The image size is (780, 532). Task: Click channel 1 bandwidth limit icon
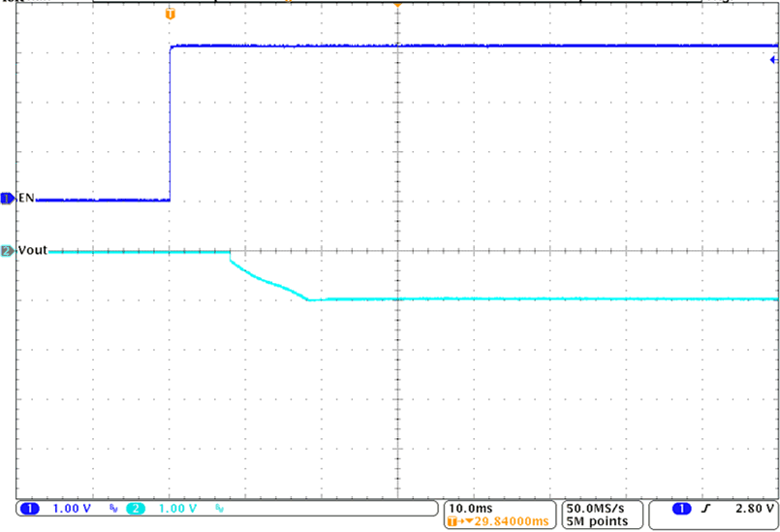coord(113,509)
